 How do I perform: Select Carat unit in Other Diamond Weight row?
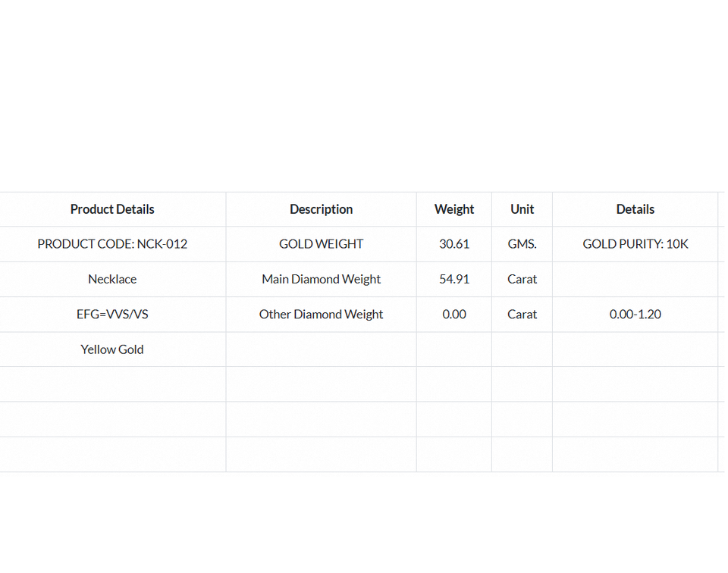(x=522, y=314)
